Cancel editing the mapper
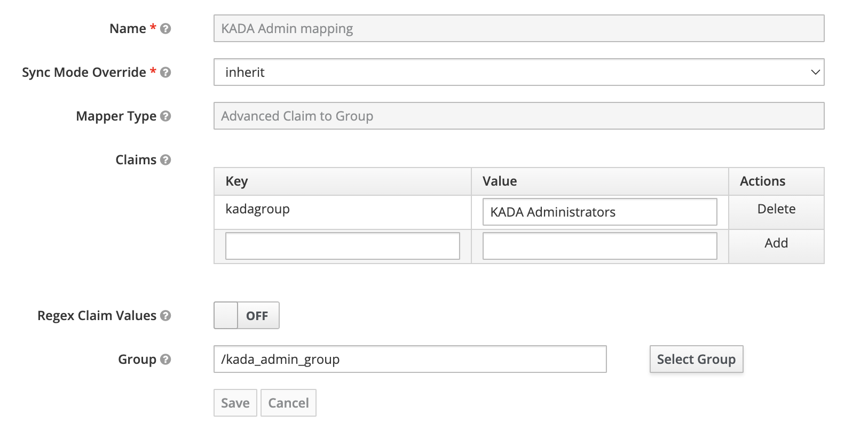 [288, 403]
